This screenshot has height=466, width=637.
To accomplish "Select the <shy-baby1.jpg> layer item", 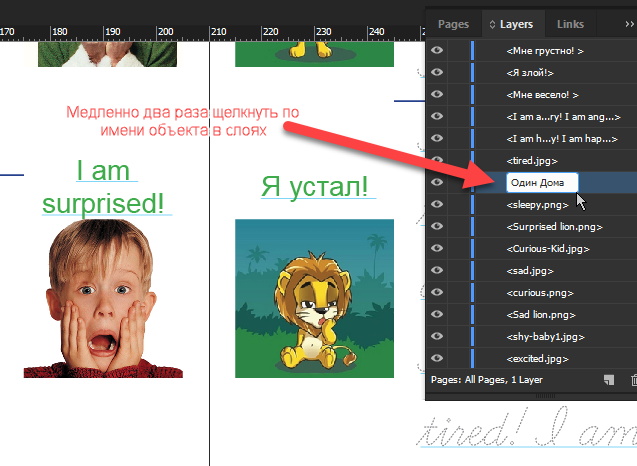I will click(545, 336).
